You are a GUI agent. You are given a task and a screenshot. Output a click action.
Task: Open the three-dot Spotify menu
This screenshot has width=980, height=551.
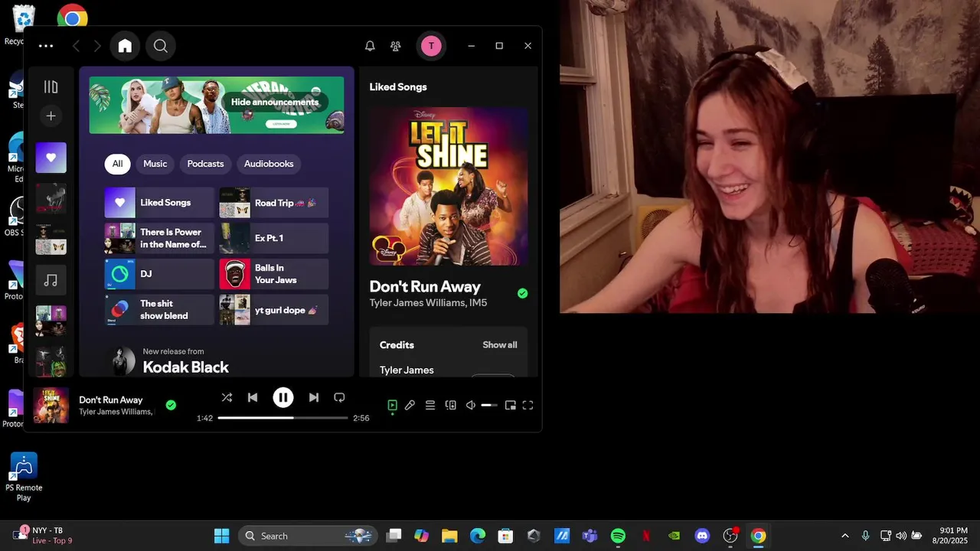(x=46, y=46)
